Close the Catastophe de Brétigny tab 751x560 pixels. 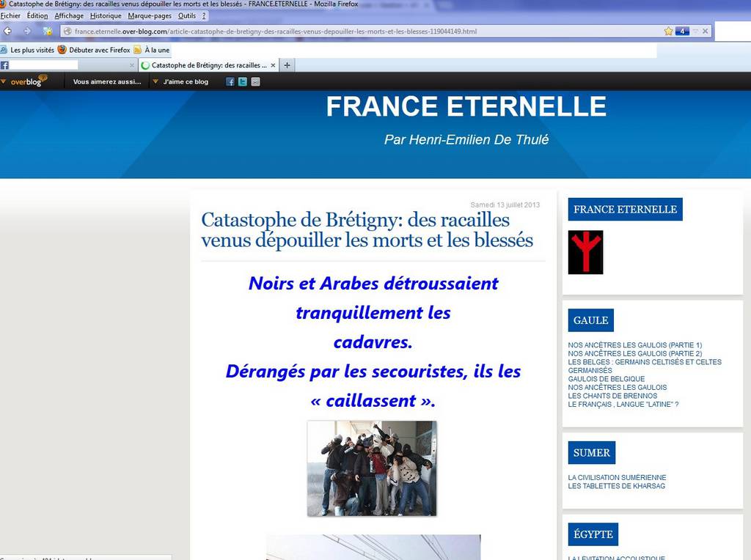click(273, 65)
